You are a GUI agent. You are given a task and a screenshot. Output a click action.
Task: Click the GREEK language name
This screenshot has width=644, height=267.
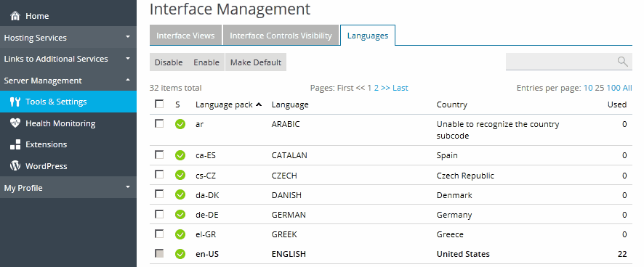tap(284, 234)
